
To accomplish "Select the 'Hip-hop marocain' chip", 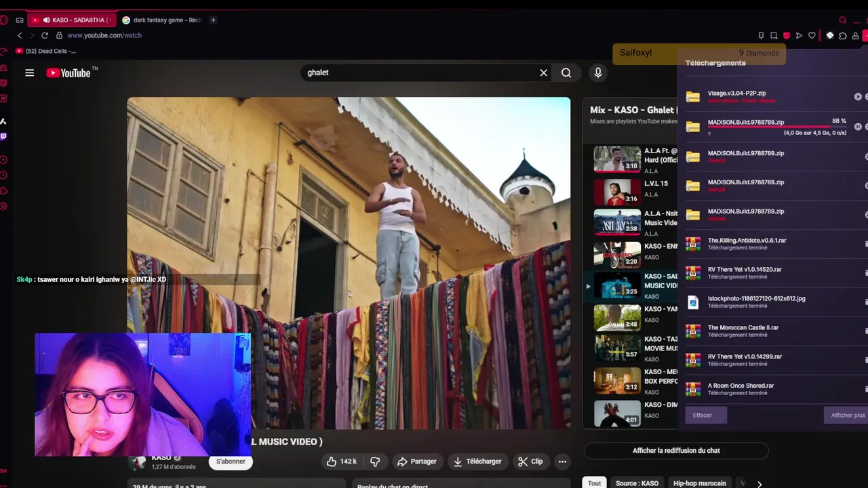I will tap(699, 483).
